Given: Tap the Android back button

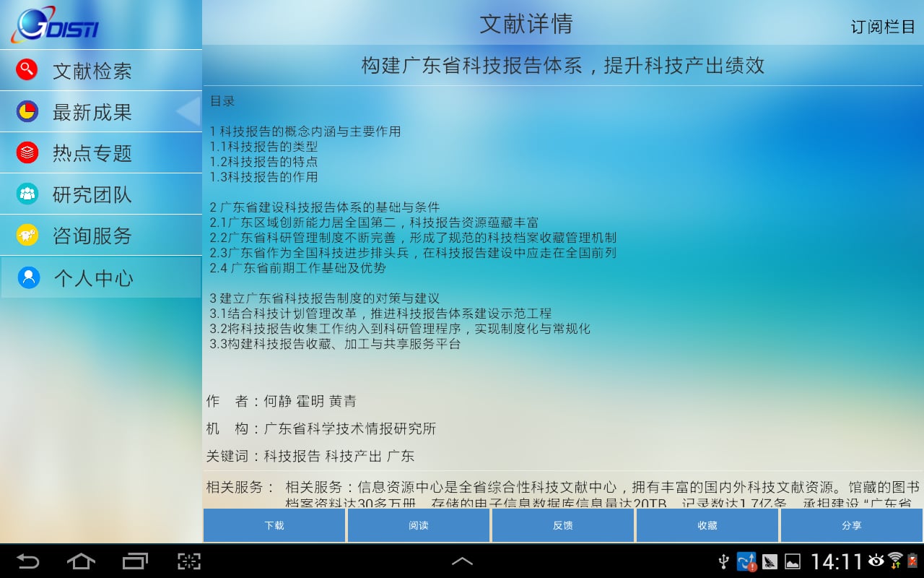Looking at the screenshot, I should point(27,561).
